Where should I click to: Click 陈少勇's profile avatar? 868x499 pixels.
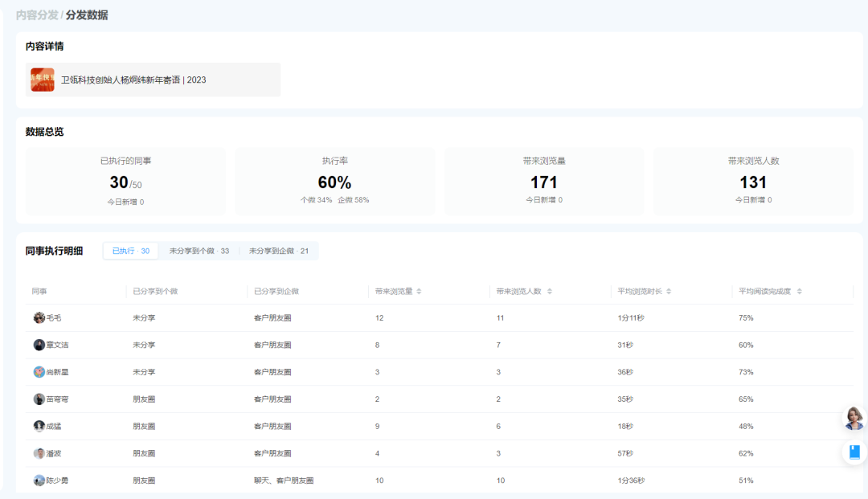39,481
